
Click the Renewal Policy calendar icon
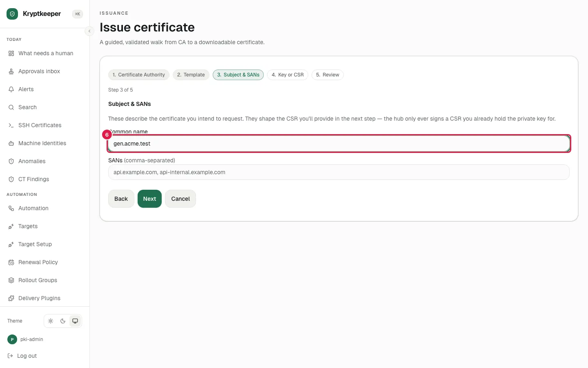11,263
